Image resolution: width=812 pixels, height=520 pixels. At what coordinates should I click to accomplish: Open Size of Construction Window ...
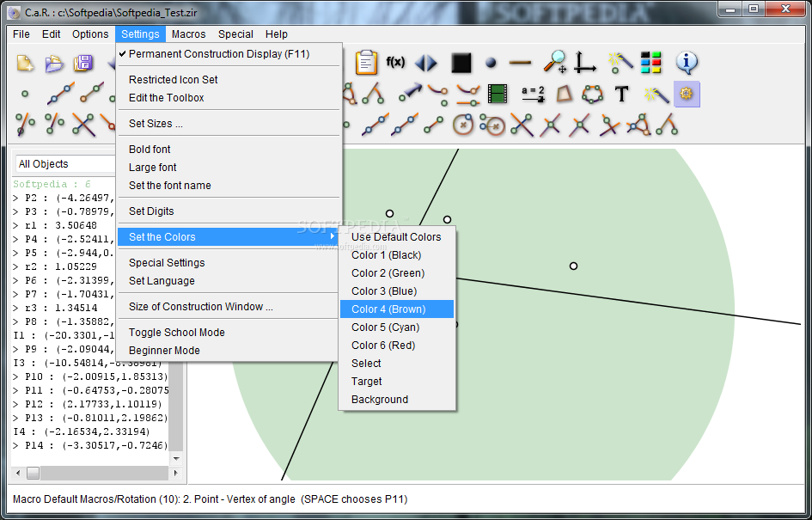click(229, 307)
